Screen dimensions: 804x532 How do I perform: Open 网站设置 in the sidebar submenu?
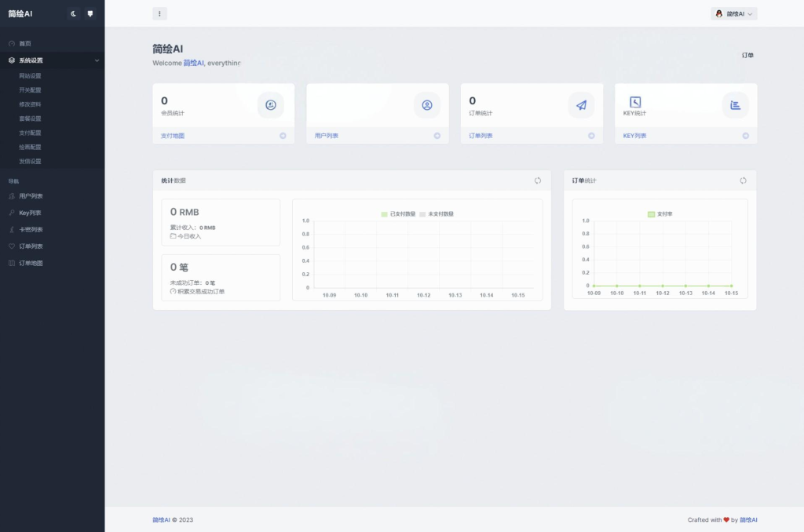click(30, 76)
